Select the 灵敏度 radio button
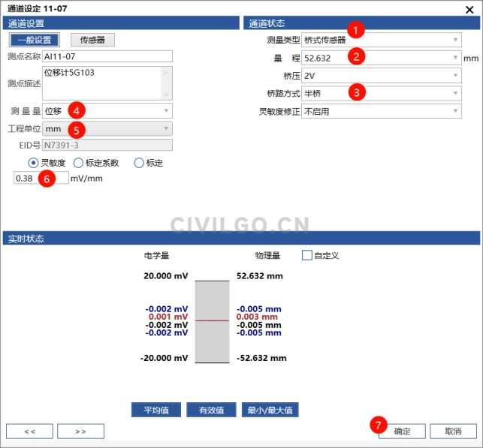Image resolution: width=483 pixels, height=448 pixels. pos(33,163)
